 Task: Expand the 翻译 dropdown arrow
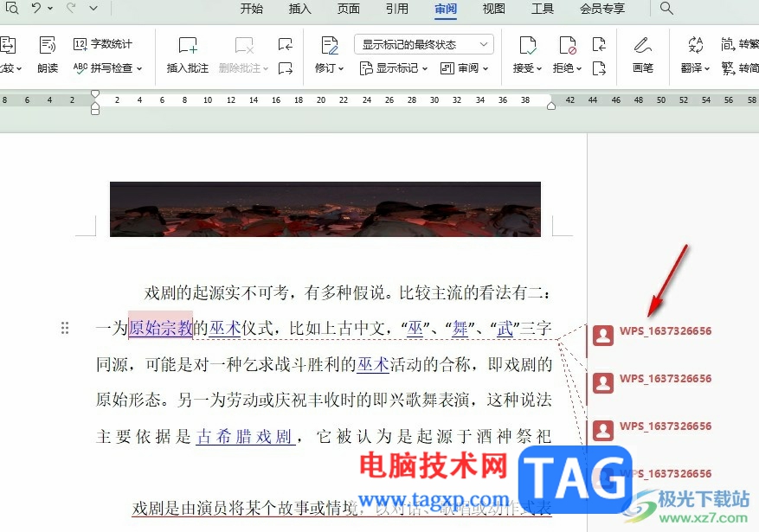(x=707, y=68)
